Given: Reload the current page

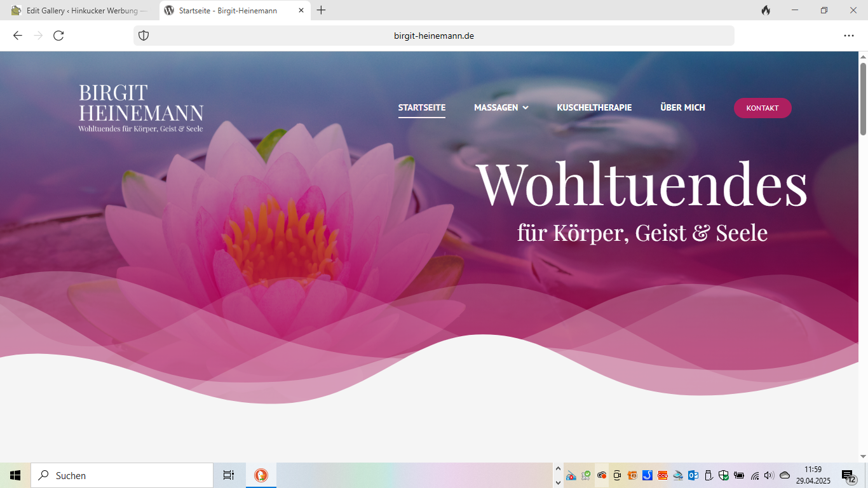Looking at the screenshot, I should click(x=58, y=36).
